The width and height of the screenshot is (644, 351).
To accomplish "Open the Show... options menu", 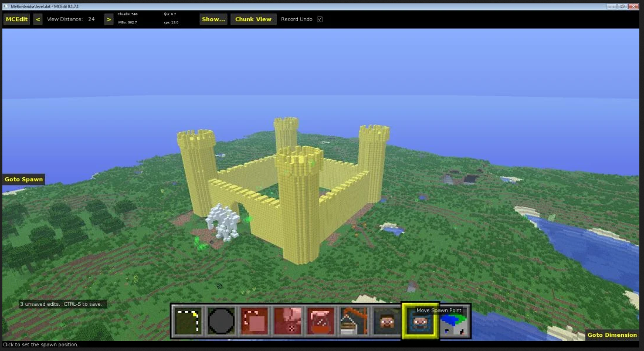I will point(213,19).
